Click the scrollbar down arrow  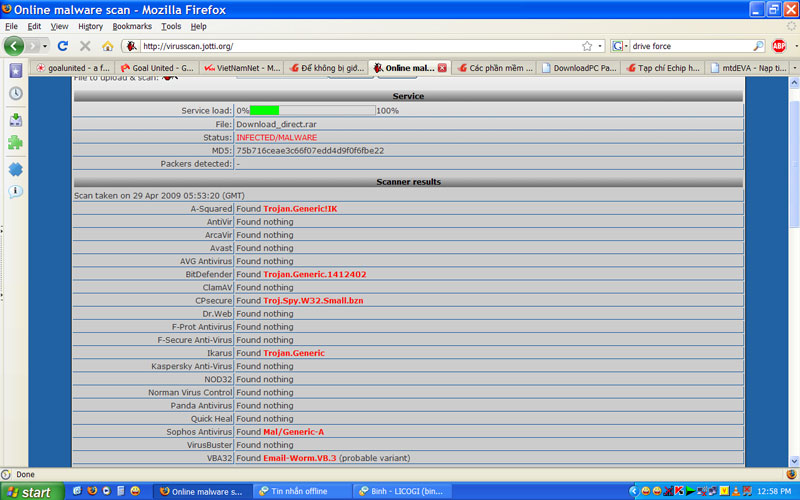pos(794,461)
